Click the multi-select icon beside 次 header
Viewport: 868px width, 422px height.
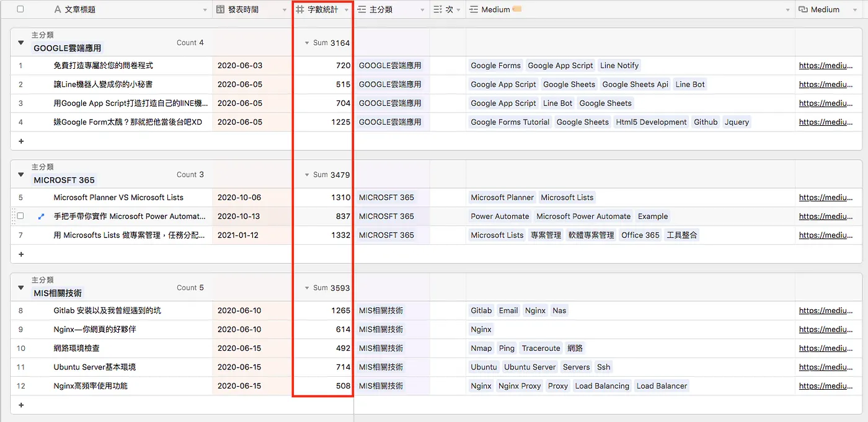[438, 9]
